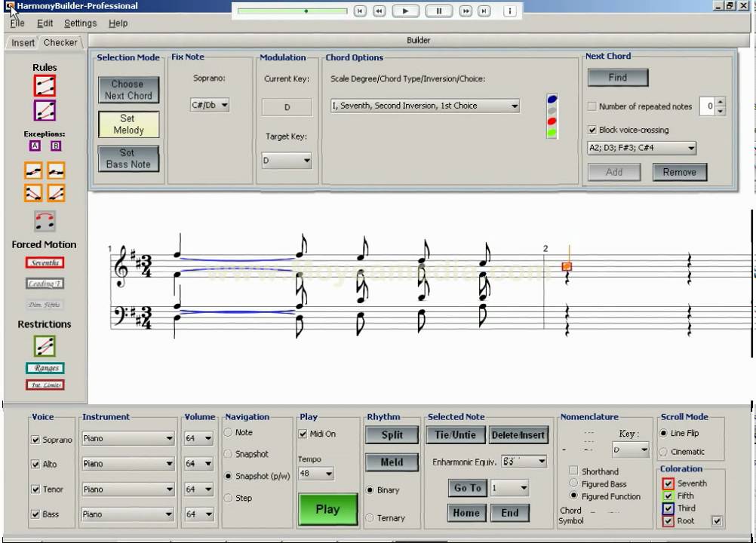Image resolution: width=756 pixels, height=543 pixels.
Task: Click the green chord color dot
Action: (x=552, y=132)
